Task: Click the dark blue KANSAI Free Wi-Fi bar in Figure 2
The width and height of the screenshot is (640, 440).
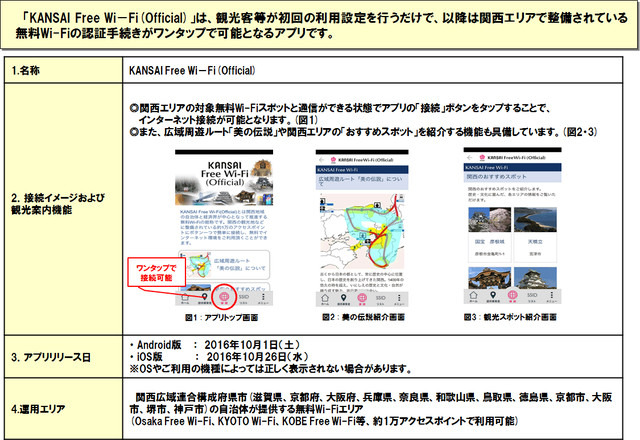Action: 362,170
